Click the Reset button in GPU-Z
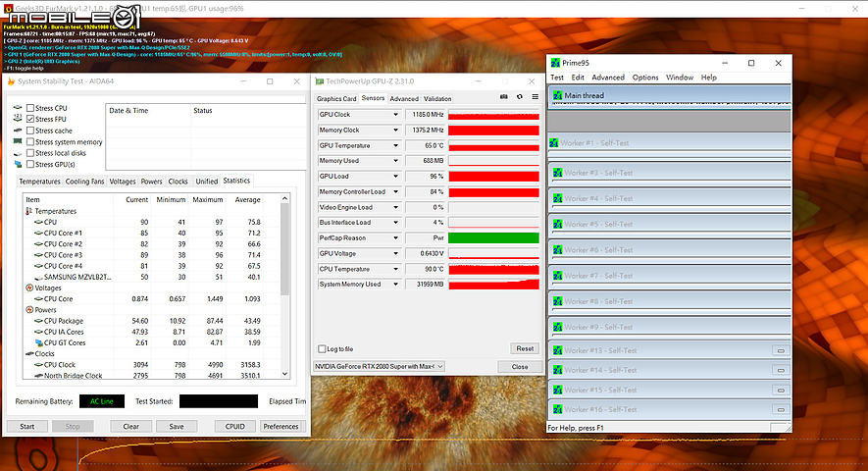Image resolution: width=868 pixels, height=471 pixels. tap(525, 348)
